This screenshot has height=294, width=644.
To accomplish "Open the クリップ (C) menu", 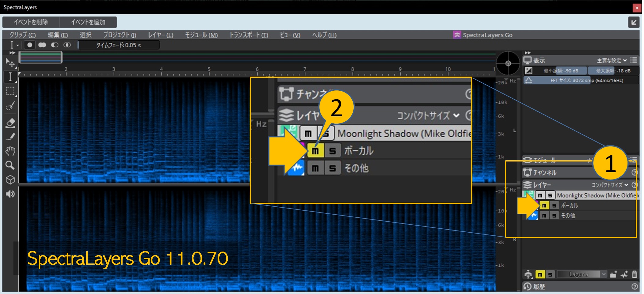I will coord(23,35).
